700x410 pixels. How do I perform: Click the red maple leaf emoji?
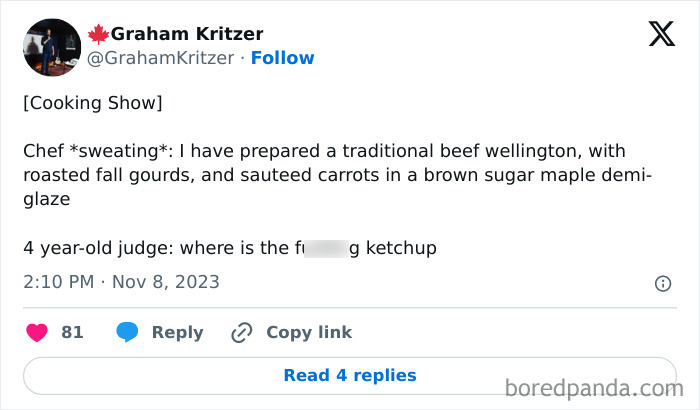[x=98, y=35]
